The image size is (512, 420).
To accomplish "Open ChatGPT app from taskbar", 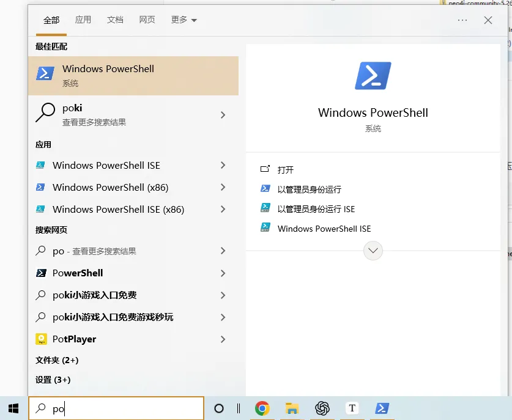I will point(322,408).
